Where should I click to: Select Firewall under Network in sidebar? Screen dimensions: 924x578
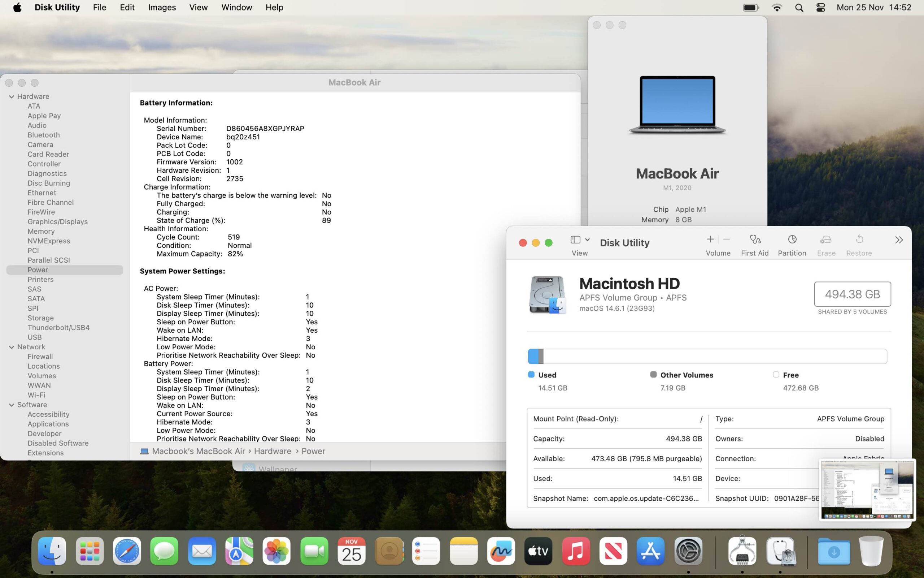(x=40, y=356)
